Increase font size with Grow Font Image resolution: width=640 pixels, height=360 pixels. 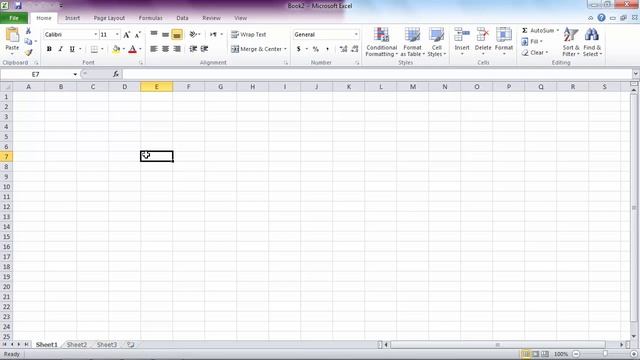click(127, 35)
